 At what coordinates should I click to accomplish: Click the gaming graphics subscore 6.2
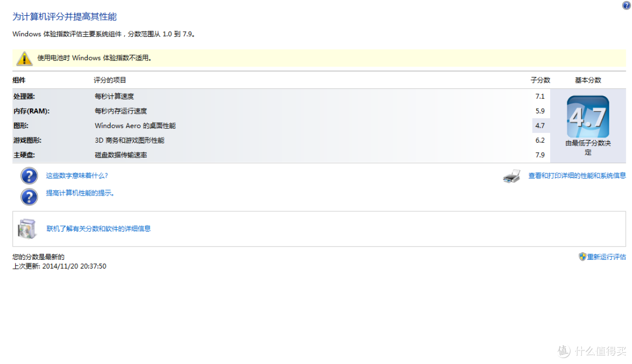[540, 140]
